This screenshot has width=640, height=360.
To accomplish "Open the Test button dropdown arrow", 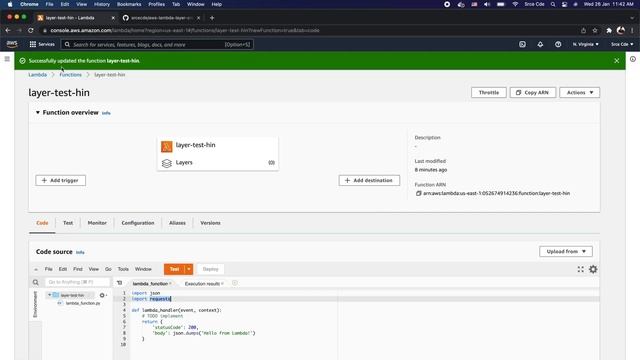I will click(x=189, y=269).
